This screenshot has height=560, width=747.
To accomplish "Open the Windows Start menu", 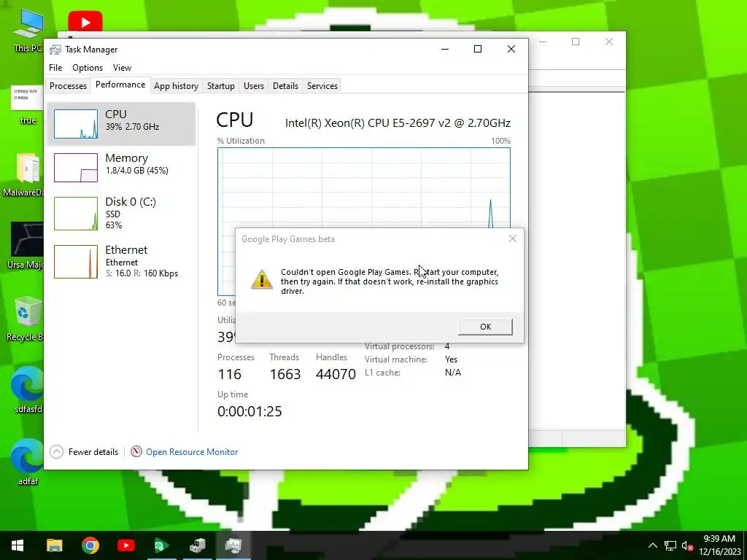I will (x=18, y=545).
